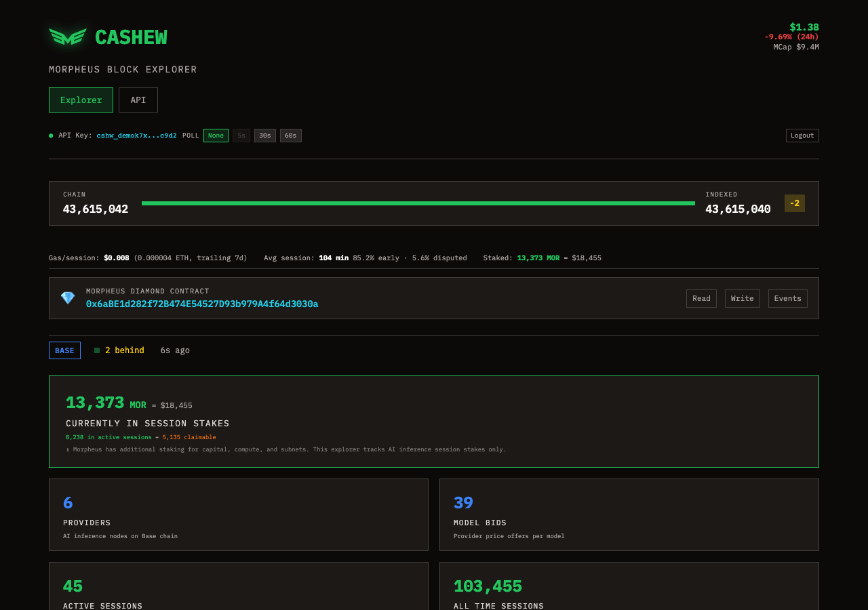Image resolution: width=868 pixels, height=610 pixels.
Task: Click the green API key status dot
Action: point(51,136)
